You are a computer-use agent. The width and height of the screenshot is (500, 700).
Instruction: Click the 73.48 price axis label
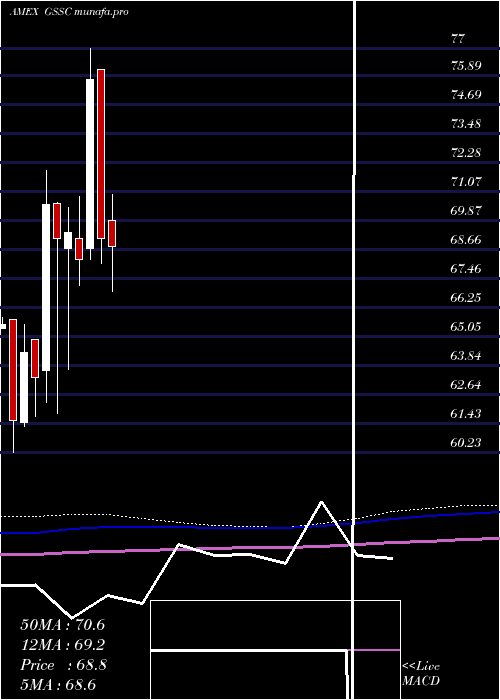pyautogui.click(x=466, y=123)
